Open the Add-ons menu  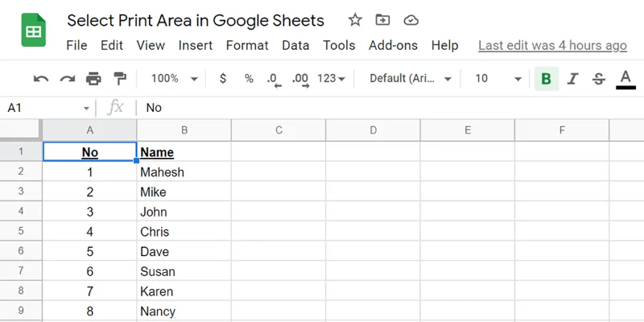tap(393, 45)
